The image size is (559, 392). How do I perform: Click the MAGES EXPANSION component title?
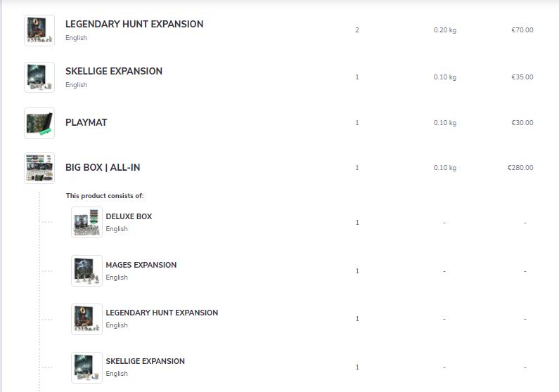141,265
